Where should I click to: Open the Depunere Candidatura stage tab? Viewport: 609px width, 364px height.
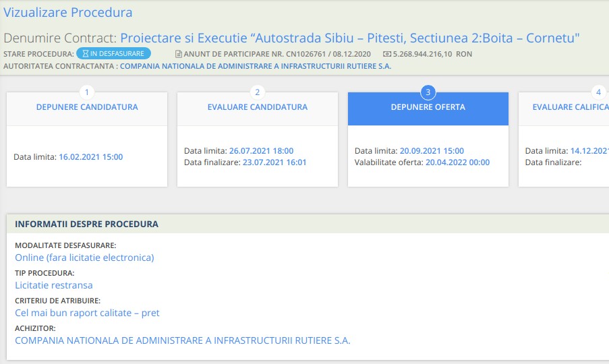(x=87, y=107)
